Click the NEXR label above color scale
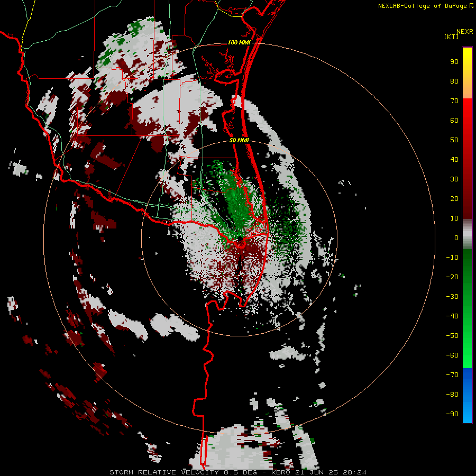 [x=464, y=32]
